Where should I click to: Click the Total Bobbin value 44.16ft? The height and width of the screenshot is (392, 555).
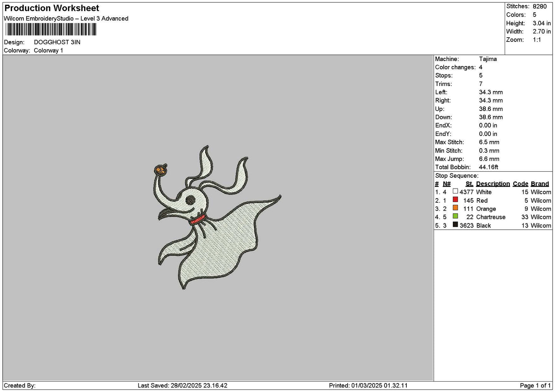(489, 167)
